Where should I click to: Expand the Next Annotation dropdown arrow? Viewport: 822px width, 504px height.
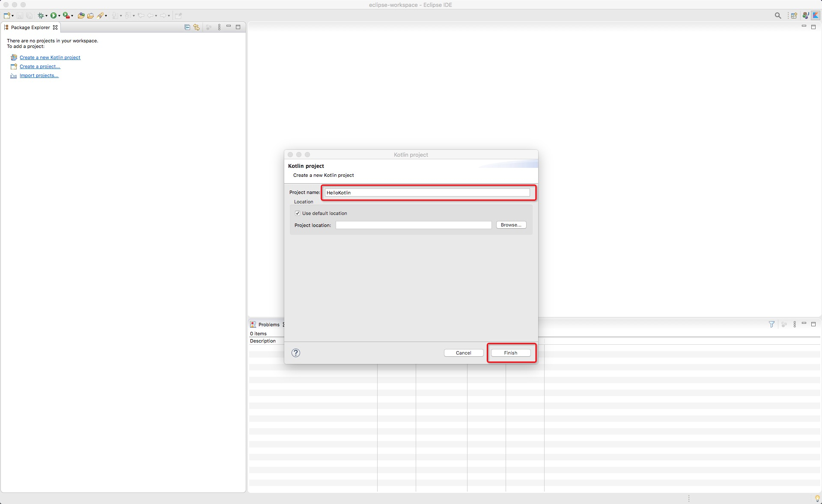click(121, 16)
